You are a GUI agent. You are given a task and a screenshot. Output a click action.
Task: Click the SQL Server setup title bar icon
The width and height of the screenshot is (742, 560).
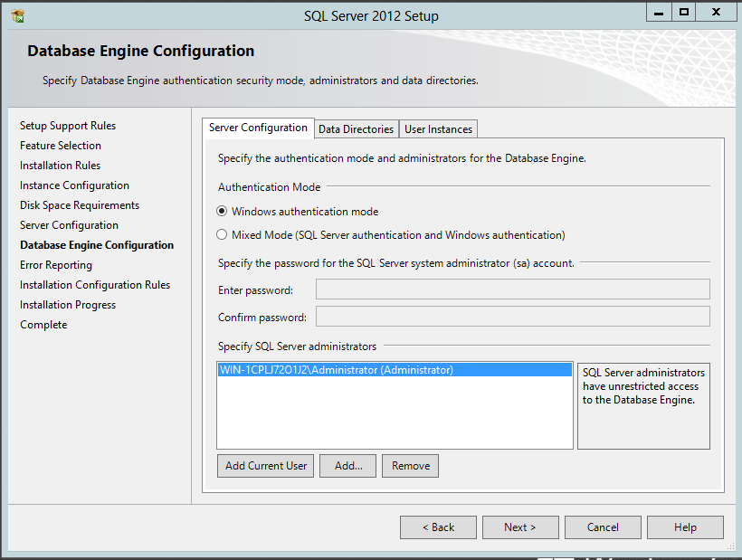tap(18, 15)
